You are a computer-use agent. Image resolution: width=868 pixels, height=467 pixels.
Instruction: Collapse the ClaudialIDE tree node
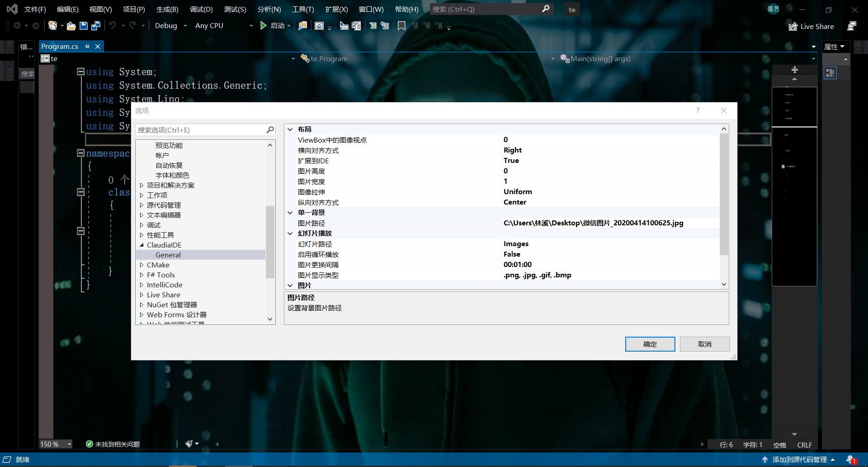tap(142, 245)
